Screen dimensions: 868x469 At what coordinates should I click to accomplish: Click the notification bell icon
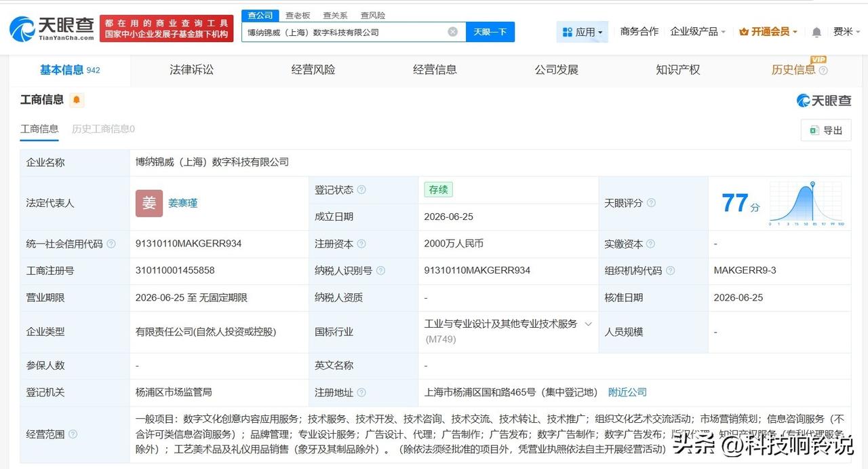tap(816, 32)
